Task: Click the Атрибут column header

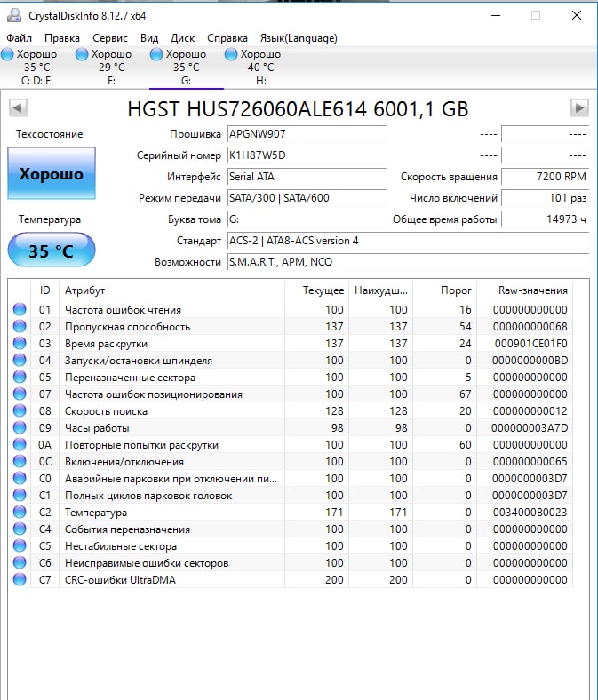Action: pyautogui.click(x=172, y=290)
